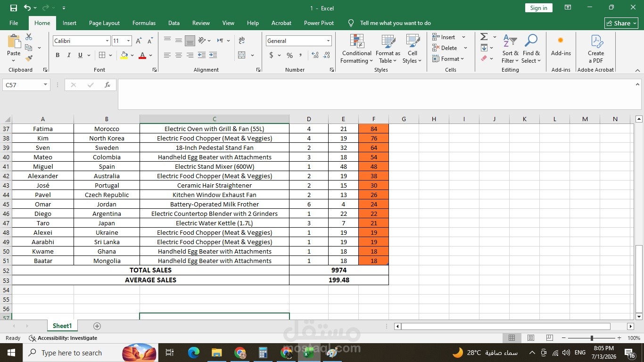This screenshot has height=362, width=644.
Task: Toggle Underline formatting
Action: point(80,55)
